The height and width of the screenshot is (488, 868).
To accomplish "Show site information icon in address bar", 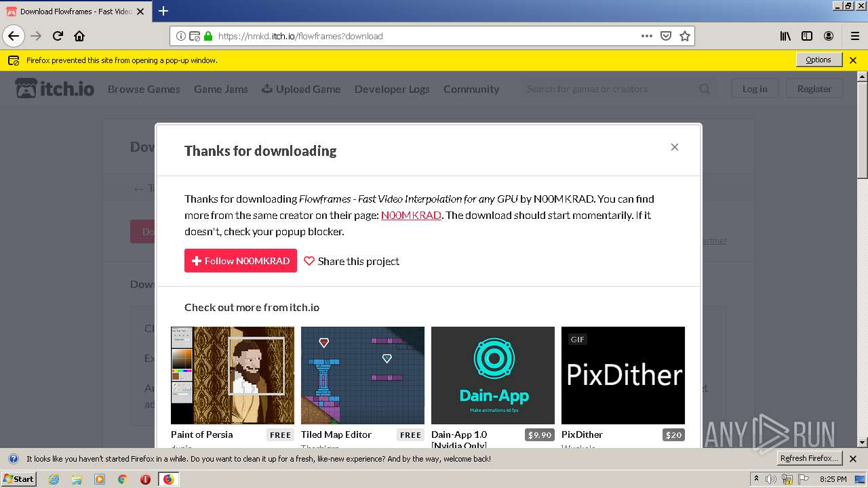I will [x=181, y=36].
